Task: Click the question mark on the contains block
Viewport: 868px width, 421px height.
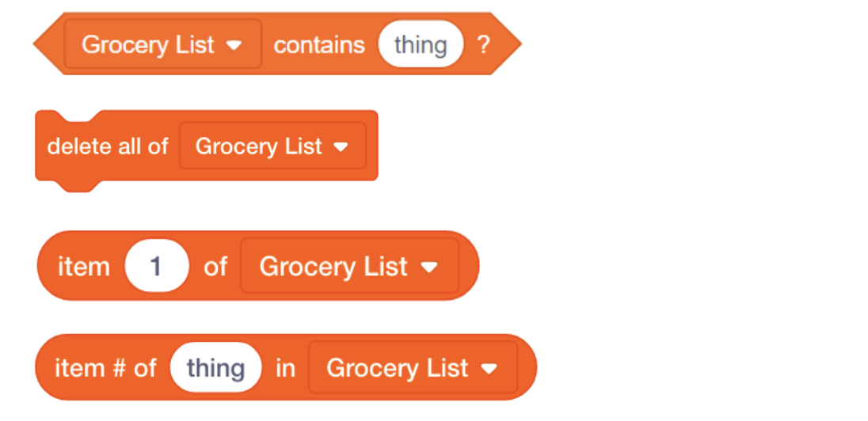Action: (x=483, y=45)
